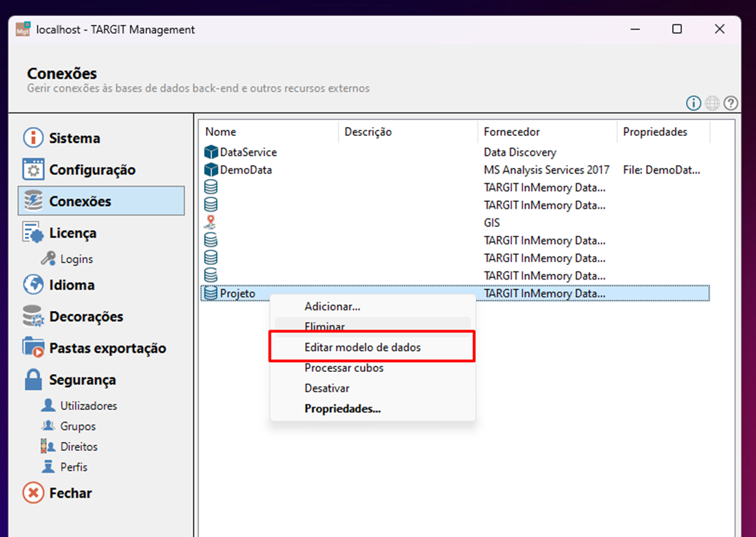Open the Segurança padlock icon
Screen dimensions: 756x537
(x=33, y=380)
